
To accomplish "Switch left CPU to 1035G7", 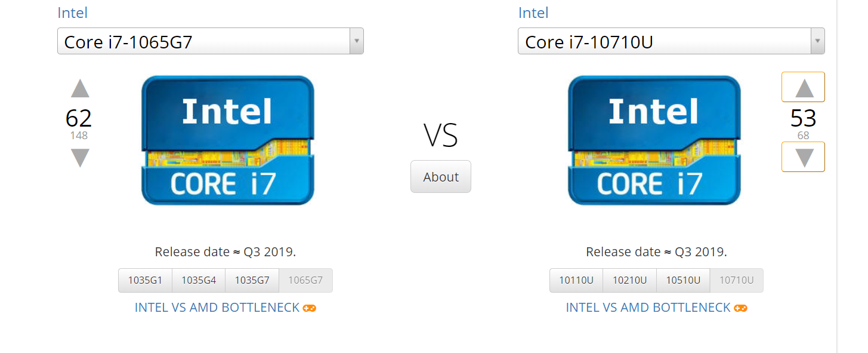I will [x=252, y=280].
